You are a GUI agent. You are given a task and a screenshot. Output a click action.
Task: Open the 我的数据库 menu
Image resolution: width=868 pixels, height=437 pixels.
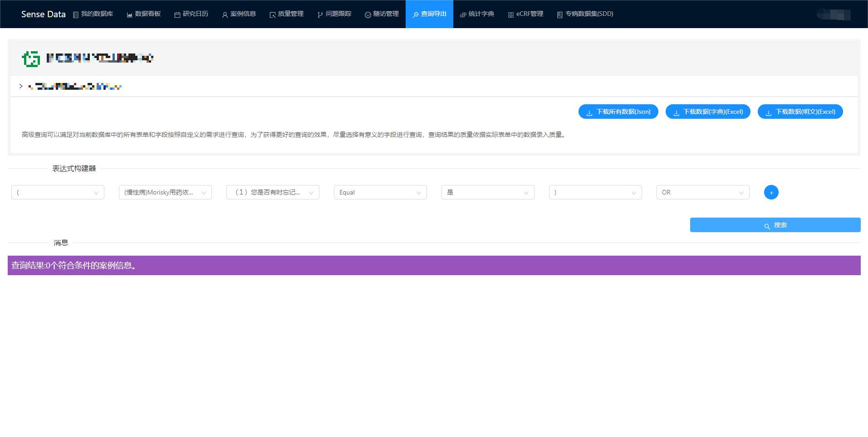[x=93, y=14]
